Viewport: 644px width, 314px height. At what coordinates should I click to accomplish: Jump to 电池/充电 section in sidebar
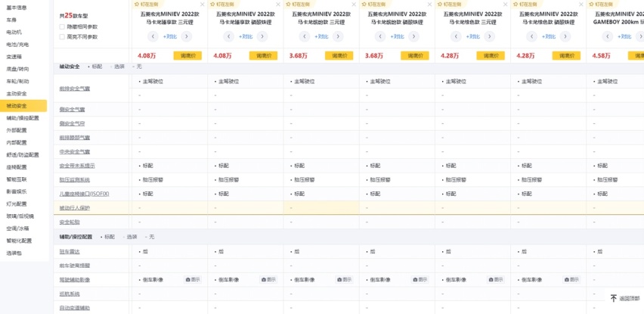(x=17, y=45)
